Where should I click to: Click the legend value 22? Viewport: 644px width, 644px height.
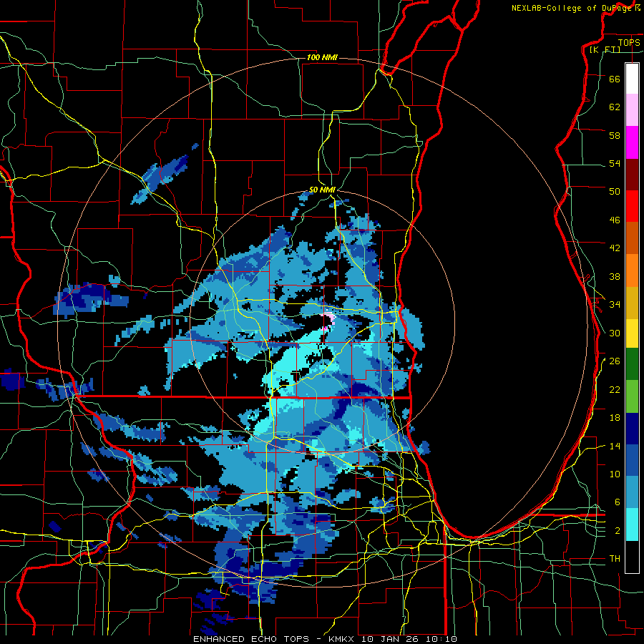[615, 389]
